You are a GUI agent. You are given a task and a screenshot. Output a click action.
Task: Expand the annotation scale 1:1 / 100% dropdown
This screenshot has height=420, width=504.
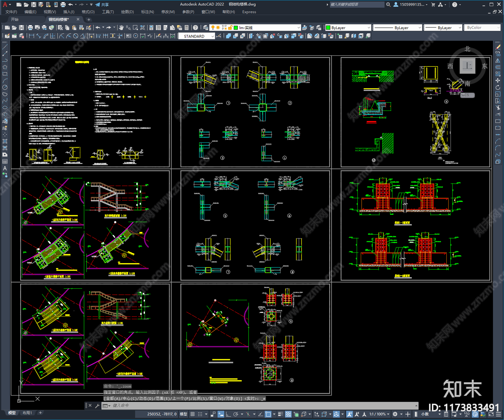379,414
